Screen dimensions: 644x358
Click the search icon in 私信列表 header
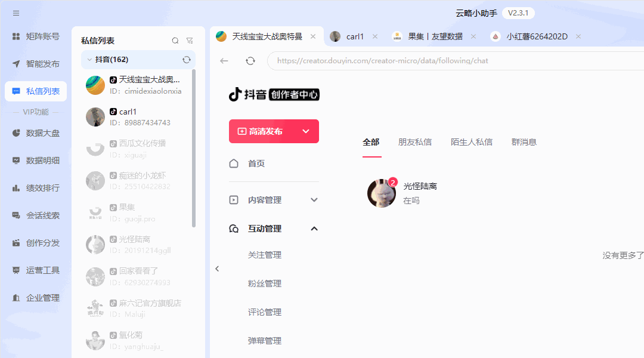[175, 41]
